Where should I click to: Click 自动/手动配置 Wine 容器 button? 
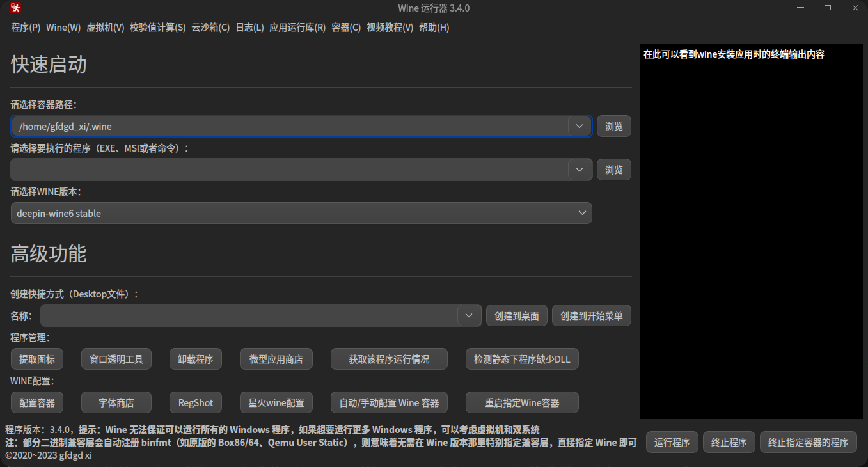pyautogui.click(x=389, y=402)
